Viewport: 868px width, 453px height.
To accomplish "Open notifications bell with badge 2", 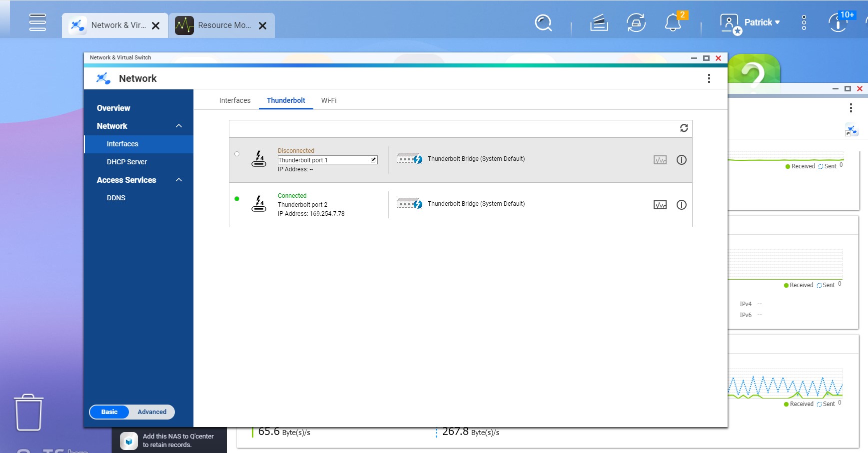I will coord(674,22).
